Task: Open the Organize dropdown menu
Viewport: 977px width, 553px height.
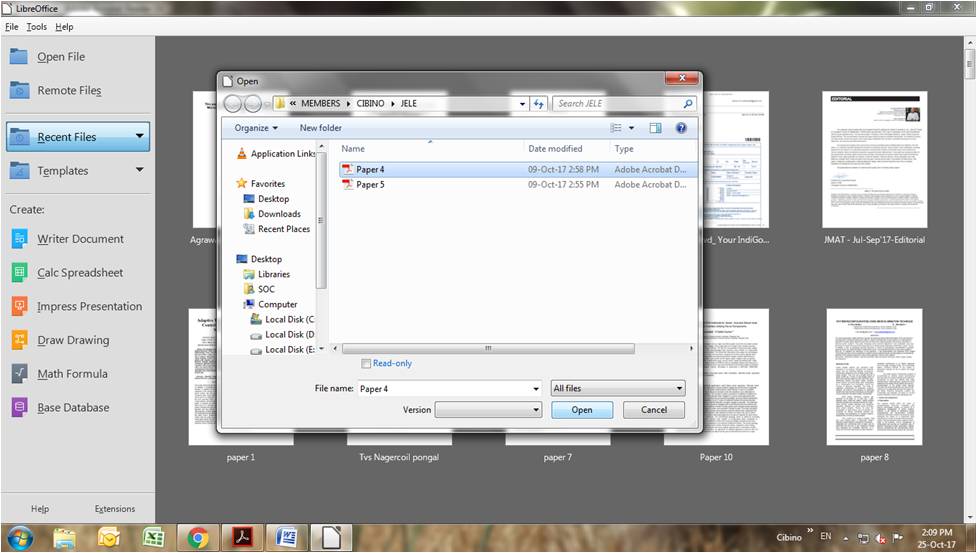Action: pyautogui.click(x=256, y=128)
